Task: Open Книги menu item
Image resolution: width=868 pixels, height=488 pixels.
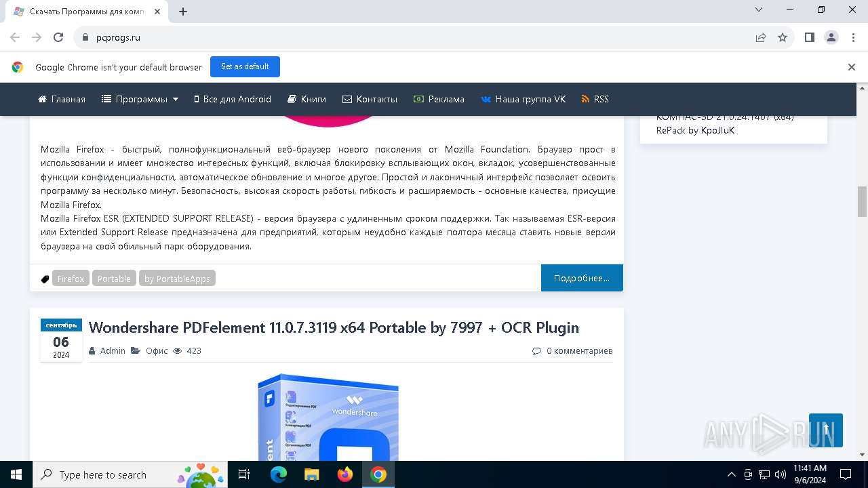Action: [307, 99]
